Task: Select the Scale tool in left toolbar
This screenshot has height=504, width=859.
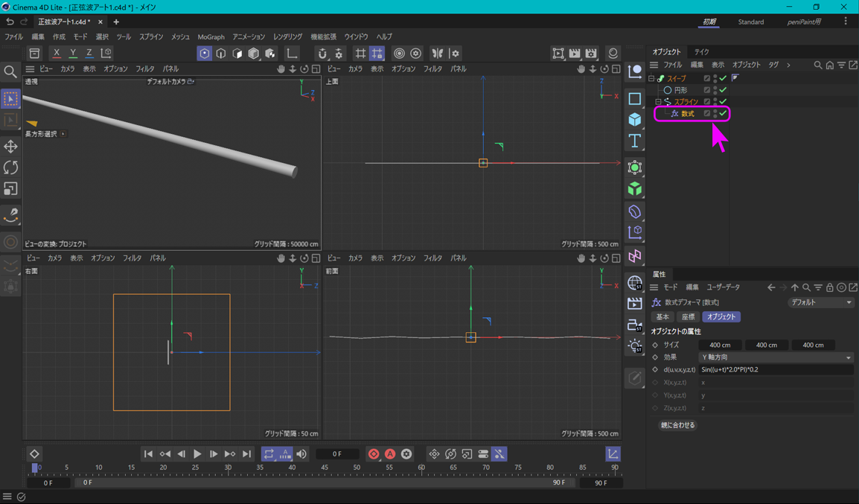Action: 10,189
